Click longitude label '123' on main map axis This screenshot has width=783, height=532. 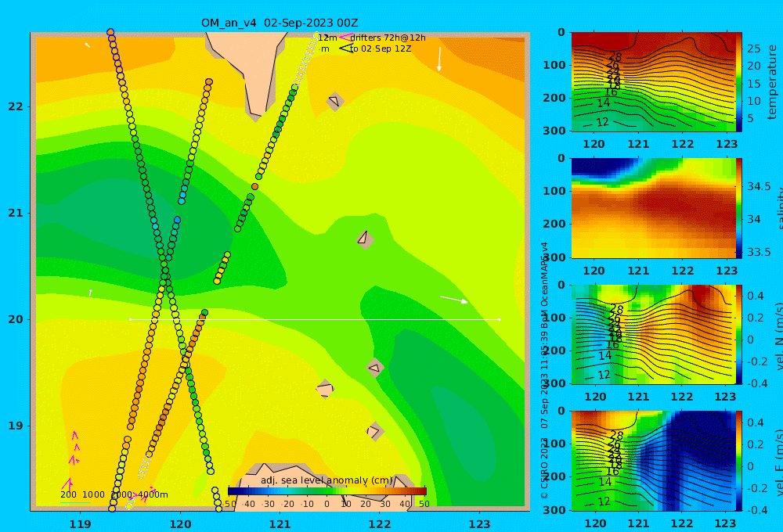[480, 524]
